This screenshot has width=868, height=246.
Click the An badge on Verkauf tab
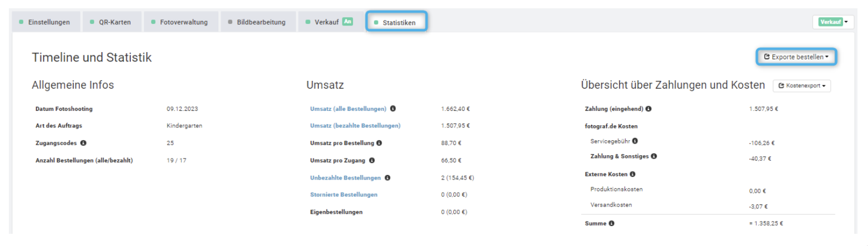[348, 22]
